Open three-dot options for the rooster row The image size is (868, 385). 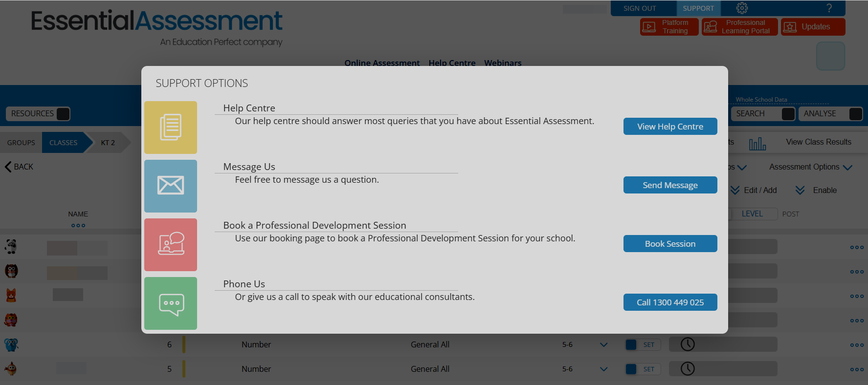click(x=857, y=370)
